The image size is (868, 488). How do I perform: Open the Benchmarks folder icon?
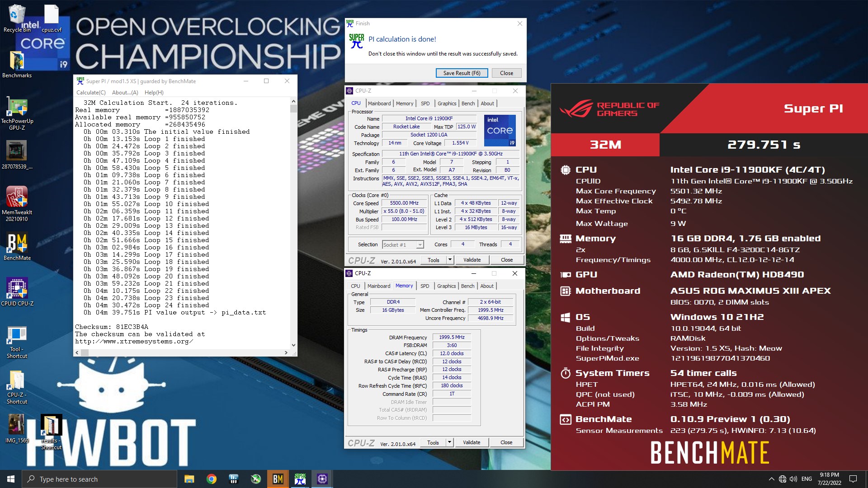coord(17,64)
